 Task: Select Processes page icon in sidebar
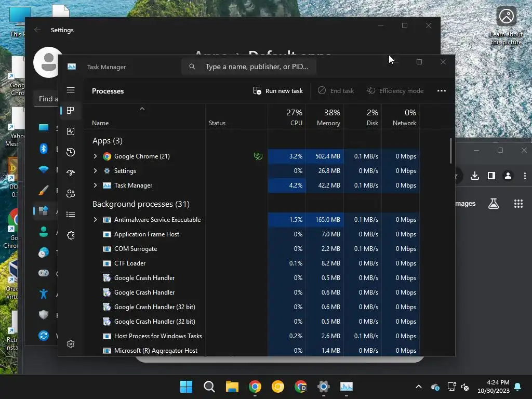tap(71, 111)
